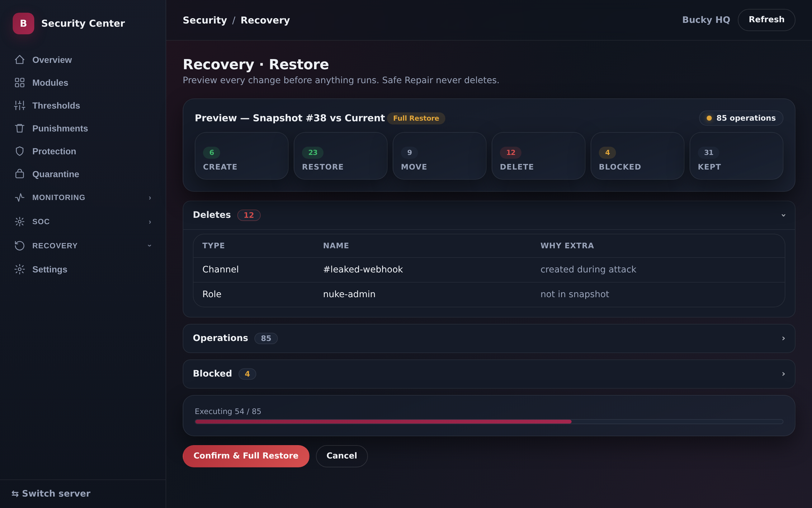812x508 pixels.
Task: Click the Executing progress bar
Action: [489, 422]
